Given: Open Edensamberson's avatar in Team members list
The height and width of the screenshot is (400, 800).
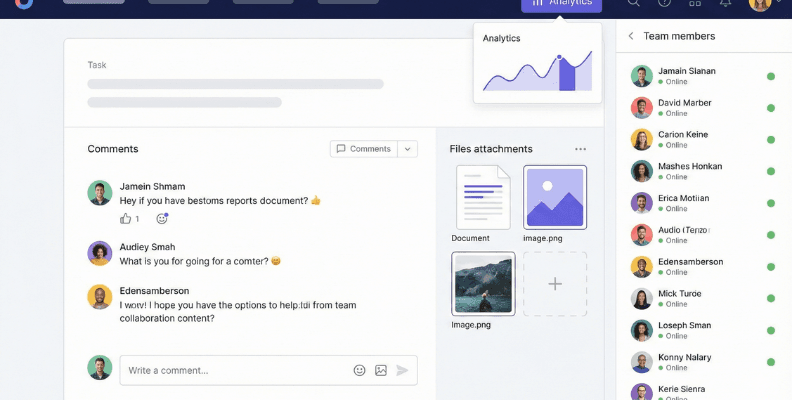Looking at the screenshot, I should click(x=641, y=267).
